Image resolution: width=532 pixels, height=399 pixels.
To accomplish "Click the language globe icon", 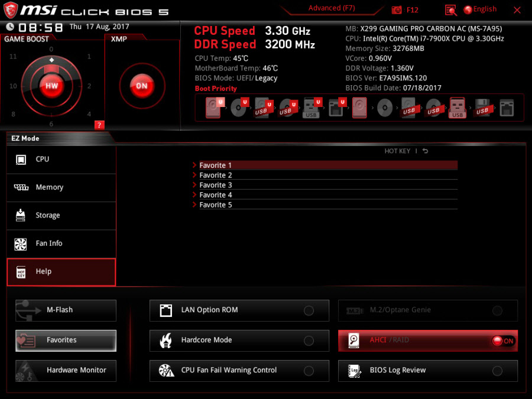I will tap(468, 9).
